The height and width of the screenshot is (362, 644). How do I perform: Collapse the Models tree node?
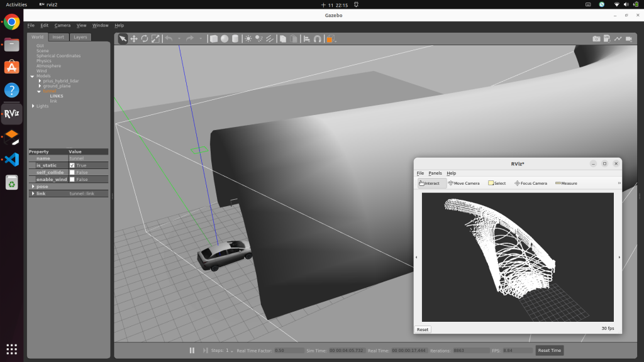33,76
